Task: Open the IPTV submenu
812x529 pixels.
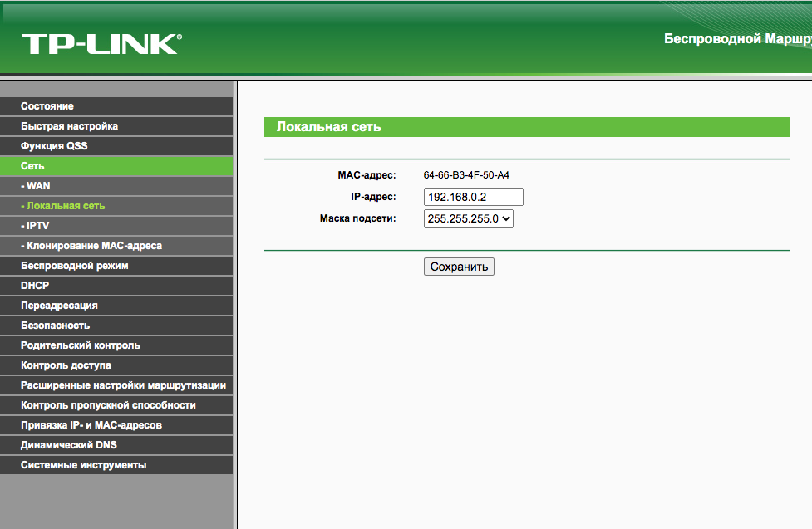Action: pyautogui.click(x=116, y=226)
